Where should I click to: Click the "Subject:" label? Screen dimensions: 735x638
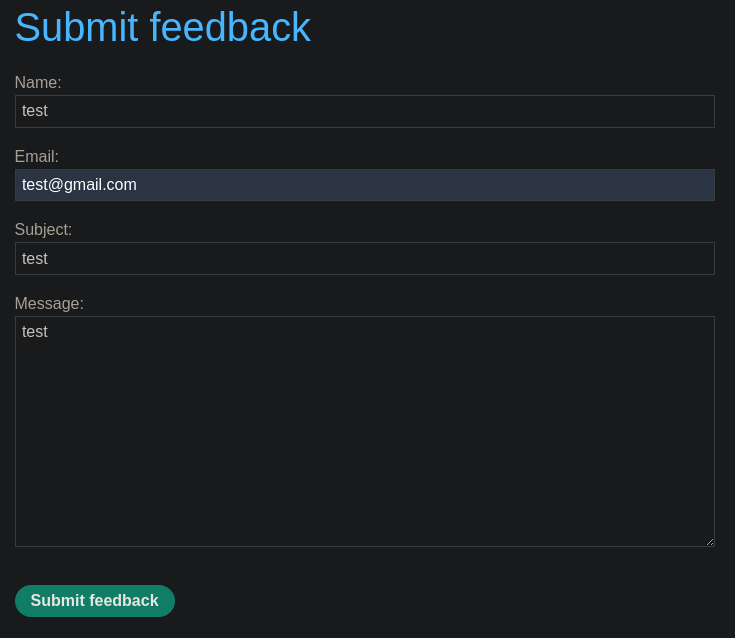coord(43,229)
